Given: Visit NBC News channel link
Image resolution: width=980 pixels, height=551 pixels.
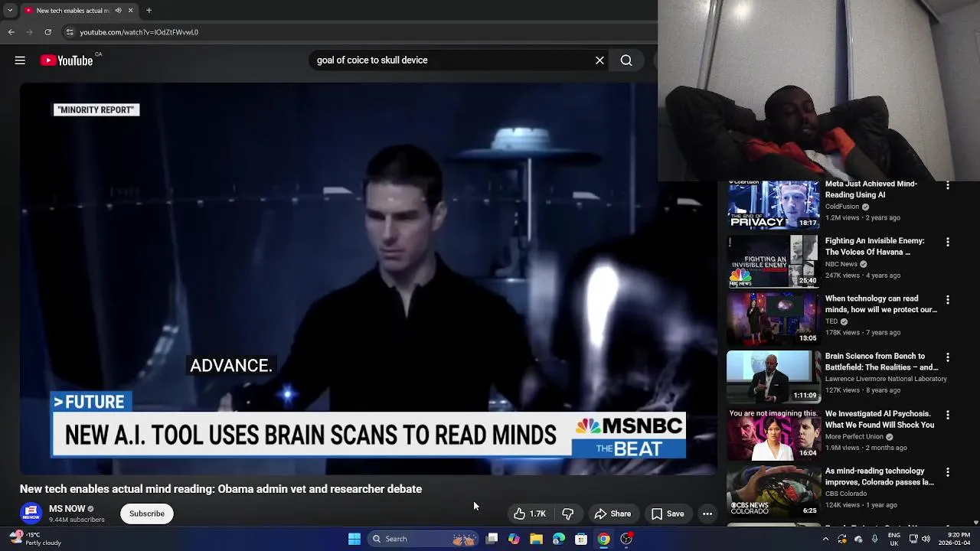Looking at the screenshot, I should click(841, 264).
